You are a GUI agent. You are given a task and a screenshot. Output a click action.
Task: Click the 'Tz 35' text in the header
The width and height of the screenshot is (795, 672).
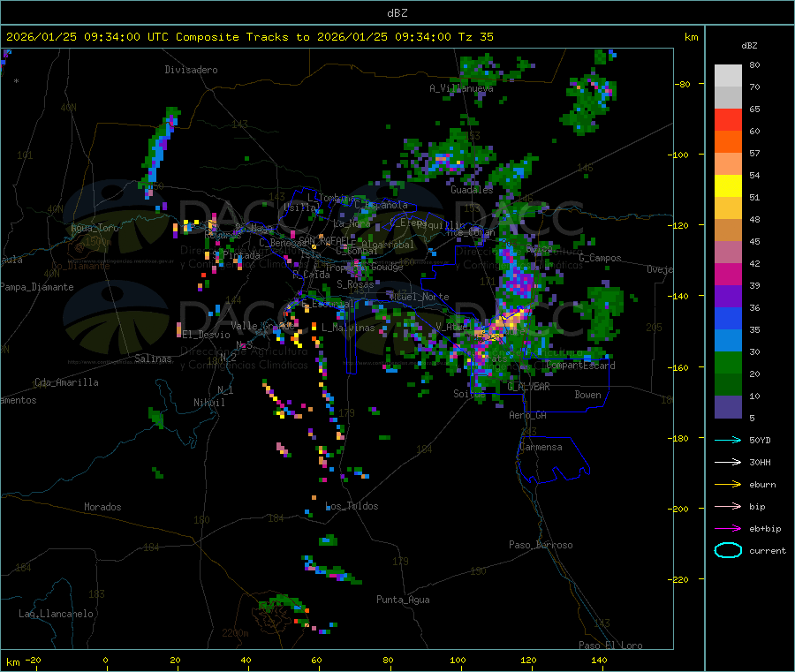[x=475, y=37]
